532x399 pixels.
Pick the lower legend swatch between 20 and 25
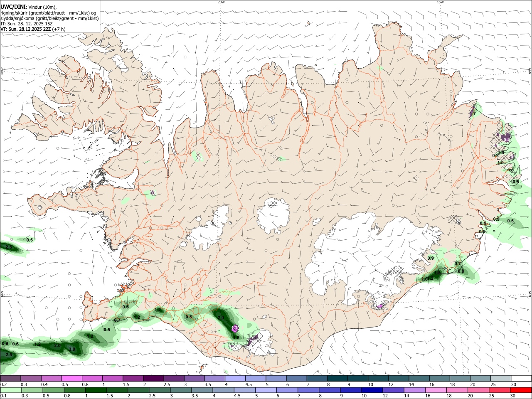[x=479, y=390]
